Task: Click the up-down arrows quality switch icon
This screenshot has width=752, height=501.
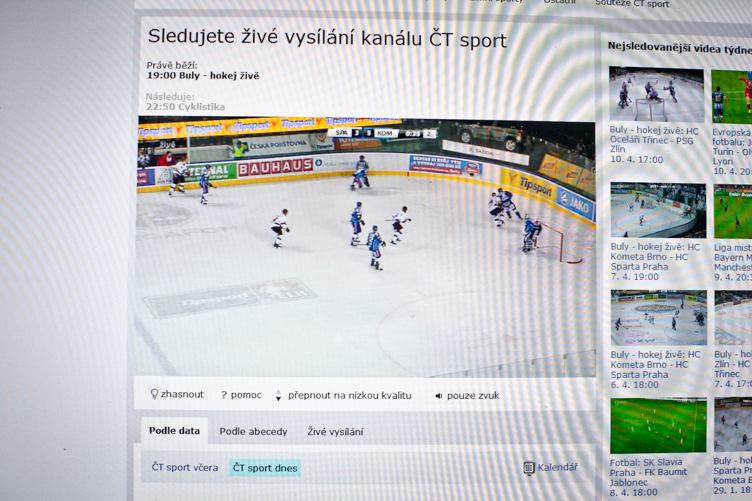Action: 278,396
